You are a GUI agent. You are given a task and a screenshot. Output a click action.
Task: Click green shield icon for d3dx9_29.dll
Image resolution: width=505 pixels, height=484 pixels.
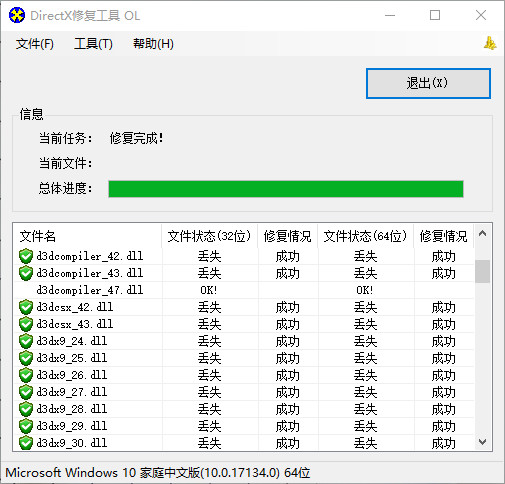pos(26,426)
